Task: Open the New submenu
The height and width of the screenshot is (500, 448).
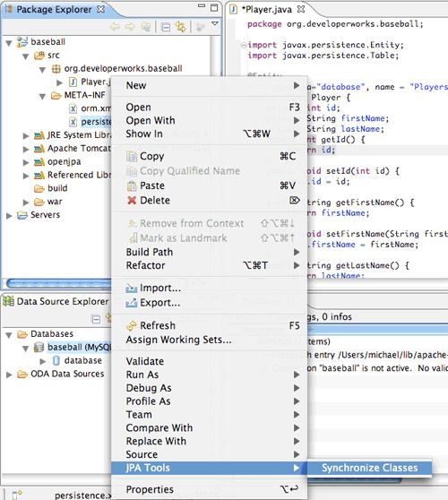Action: 209,85
